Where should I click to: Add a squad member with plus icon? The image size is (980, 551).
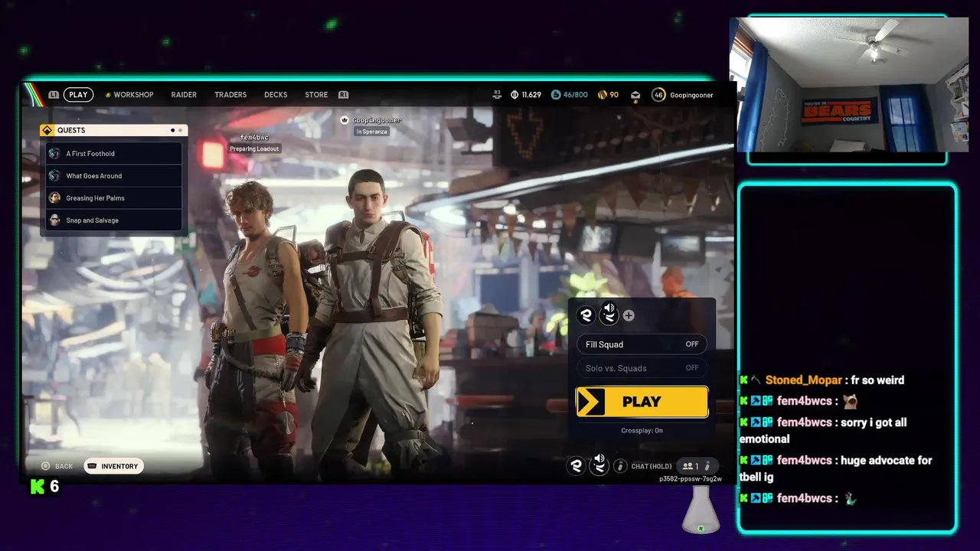pyautogui.click(x=629, y=315)
